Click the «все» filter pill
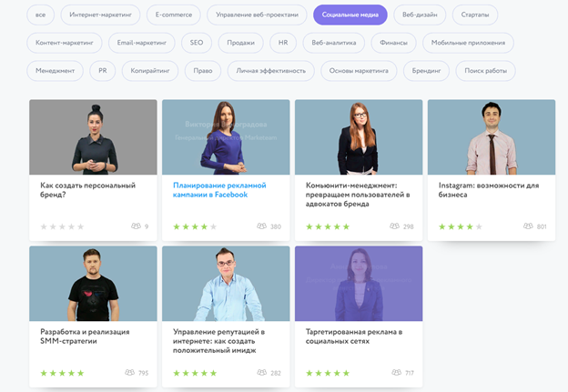The width and height of the screenshot is (568, 392). (40, 15)
